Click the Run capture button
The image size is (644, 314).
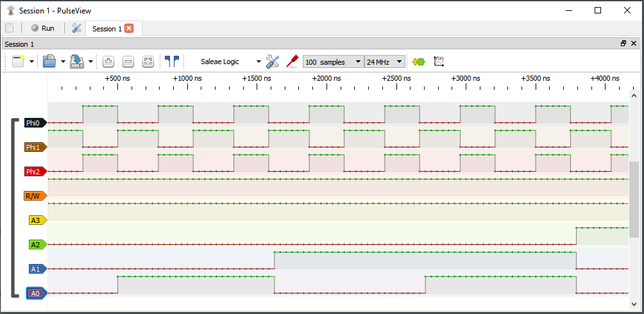pyautogui.click(x=42, y=28)
